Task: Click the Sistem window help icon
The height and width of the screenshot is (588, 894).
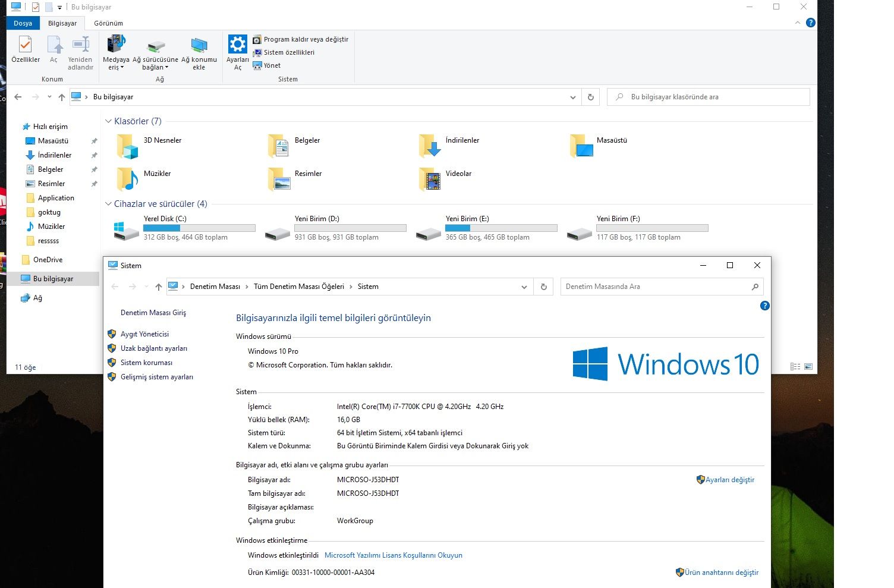Action: coord(765,306)
